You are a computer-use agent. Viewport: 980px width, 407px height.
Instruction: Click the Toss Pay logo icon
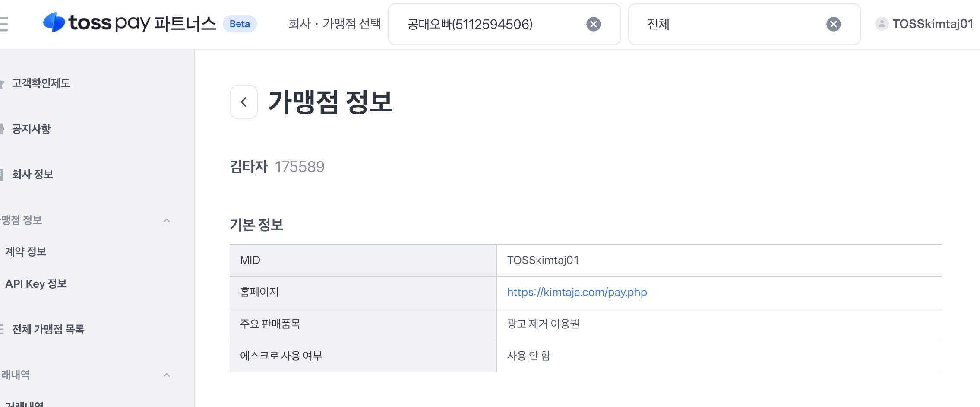[54, 23]
